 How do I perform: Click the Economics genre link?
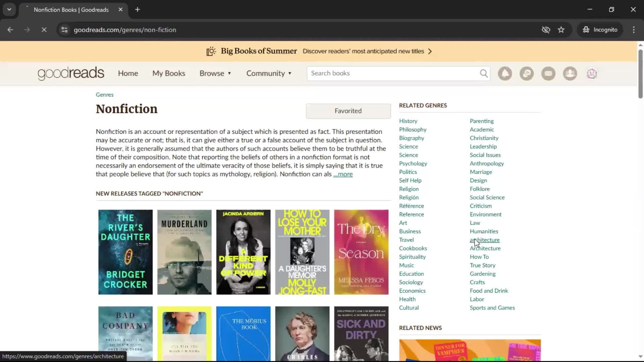412,291
